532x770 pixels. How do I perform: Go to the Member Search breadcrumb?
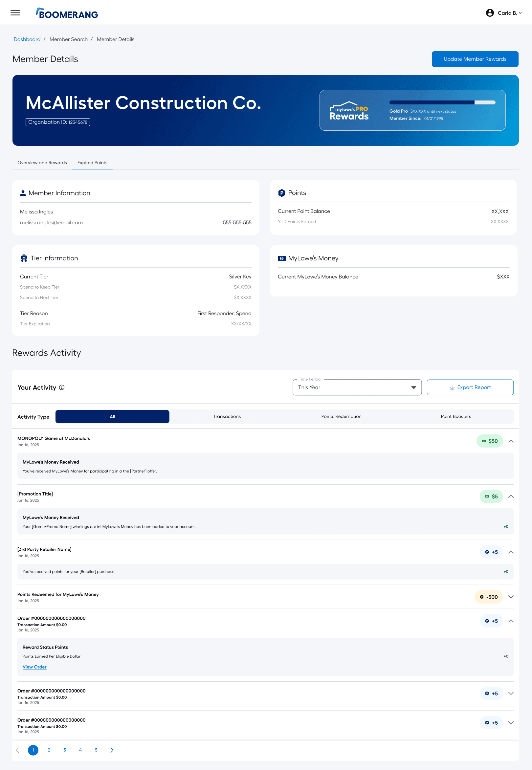pos(69,39)
